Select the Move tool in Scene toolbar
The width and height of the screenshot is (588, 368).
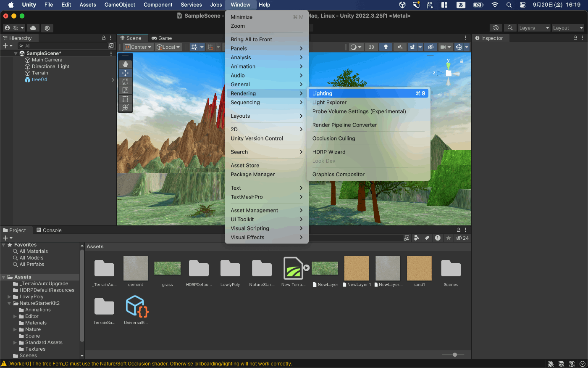(x=125, y=73)
